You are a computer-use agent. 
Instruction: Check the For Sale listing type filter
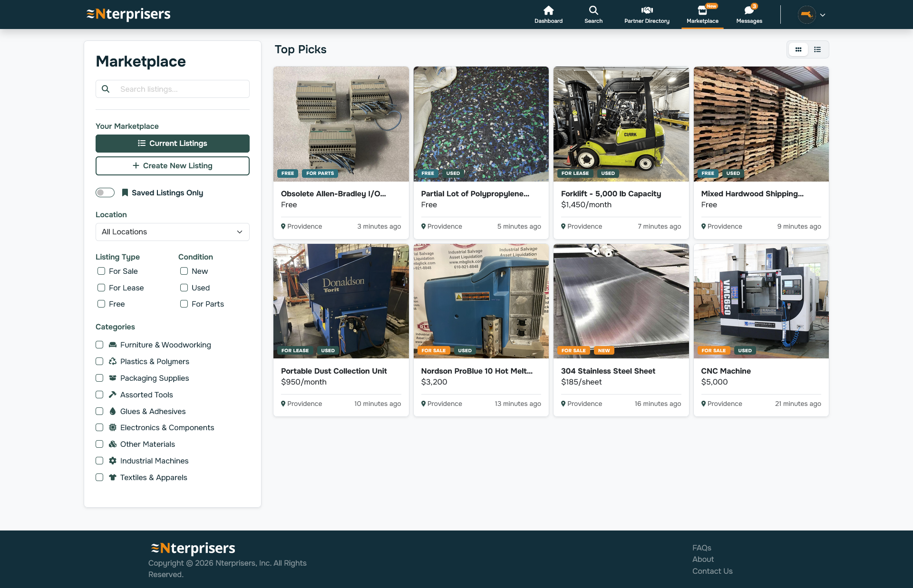tap(101, 271)
